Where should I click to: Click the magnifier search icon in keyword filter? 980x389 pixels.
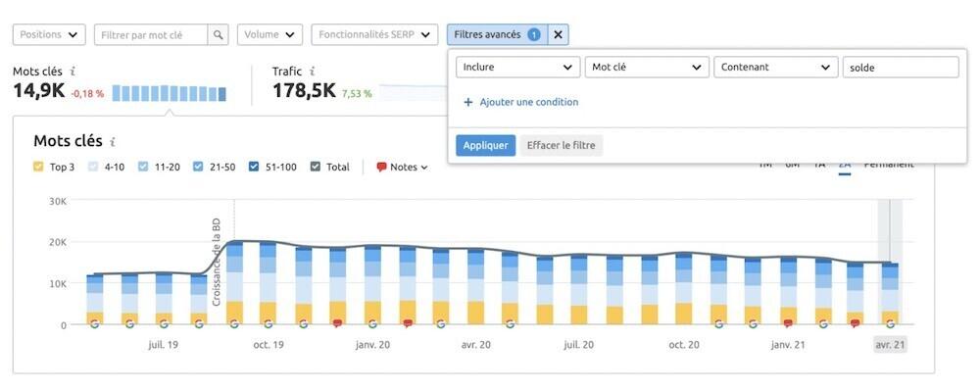[x=218, y=35]
